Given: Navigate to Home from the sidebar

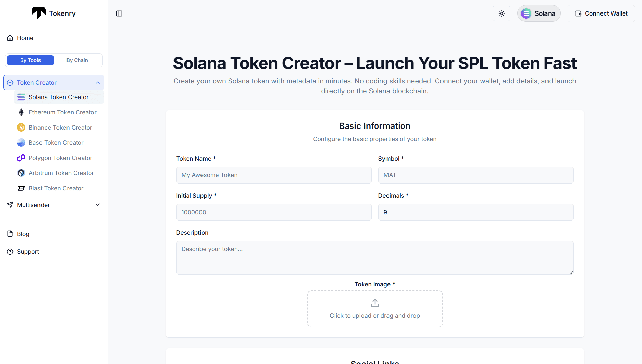Looking at the screenshot, I should 25,38.
